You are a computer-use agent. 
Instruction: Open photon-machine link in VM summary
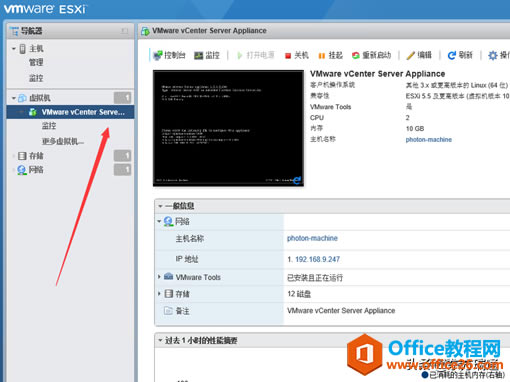pyautogui.click(x=428, y=140)
